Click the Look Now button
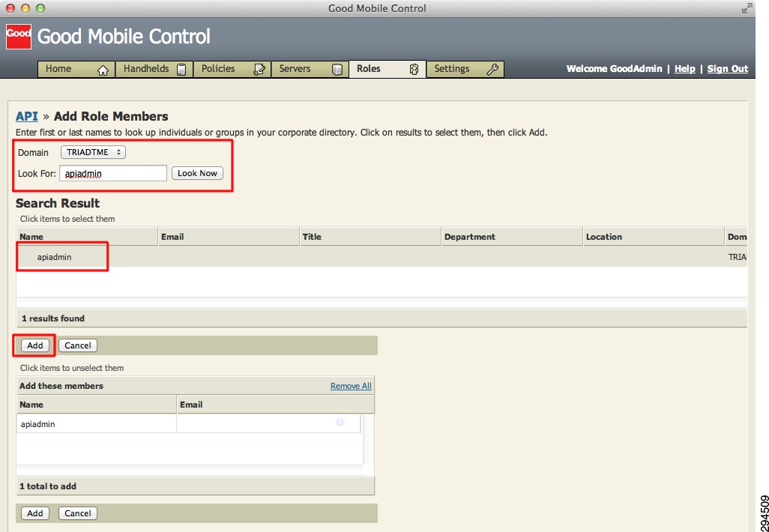Image resolution: width=769 pixels, height=532 pixels. coord(197,173)
